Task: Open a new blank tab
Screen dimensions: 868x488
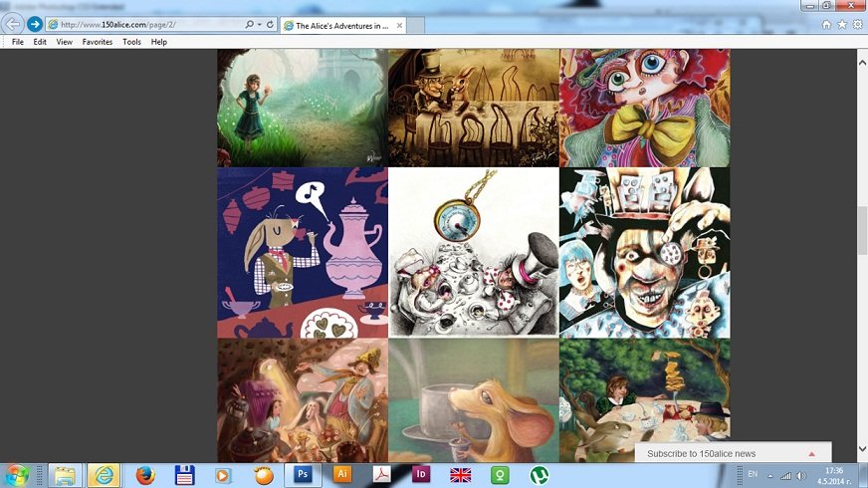Action: click(416, 26)
